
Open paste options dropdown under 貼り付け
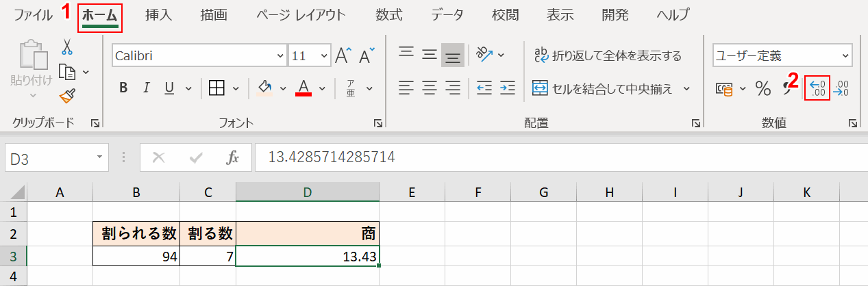point(32,96)
